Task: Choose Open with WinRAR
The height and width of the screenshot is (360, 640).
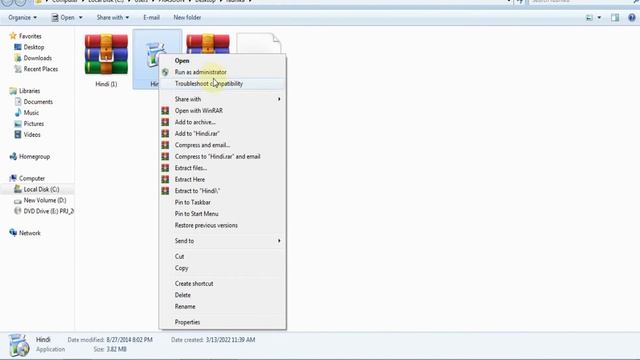Action: pos(199,111)
